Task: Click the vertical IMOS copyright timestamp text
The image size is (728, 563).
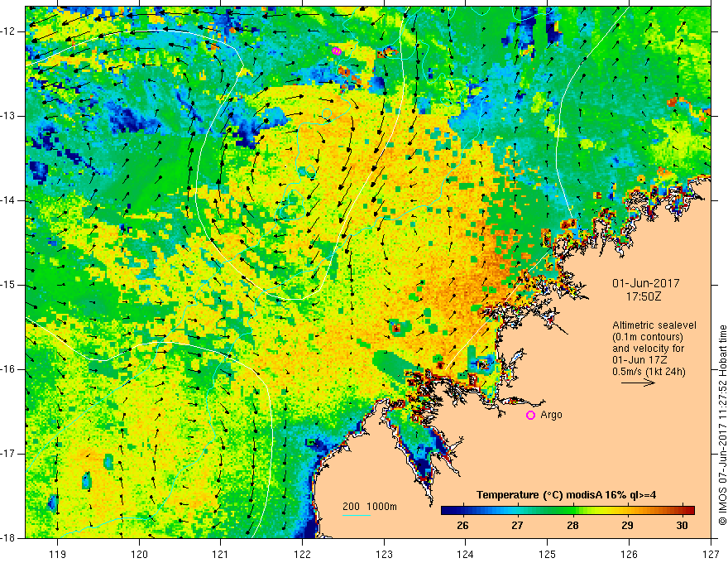Action: [722, 425]
